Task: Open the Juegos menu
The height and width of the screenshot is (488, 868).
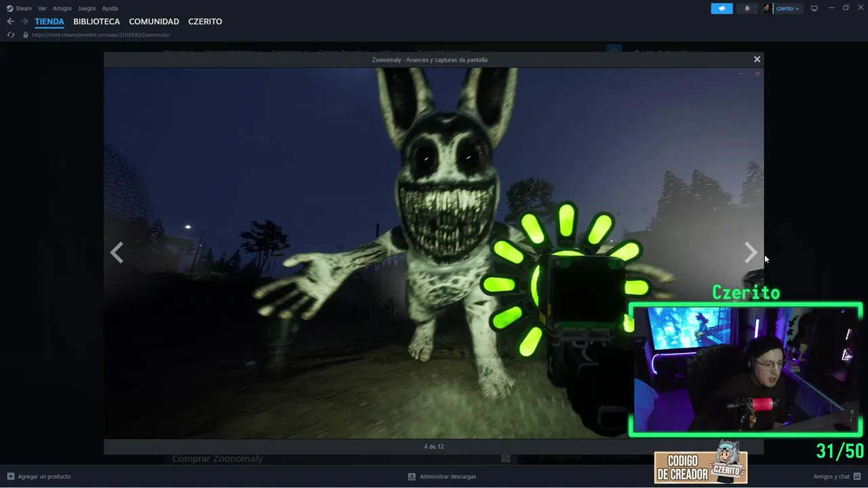Action: point(87,9)
